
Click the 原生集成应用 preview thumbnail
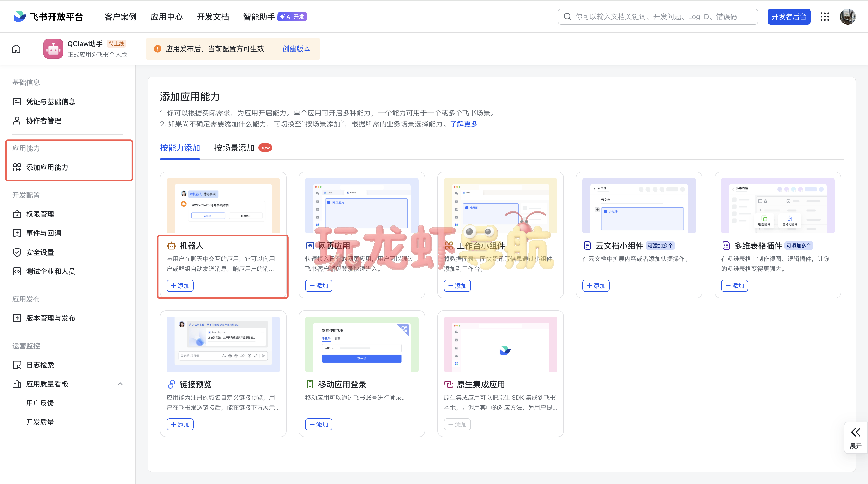(x=500, y=344)
